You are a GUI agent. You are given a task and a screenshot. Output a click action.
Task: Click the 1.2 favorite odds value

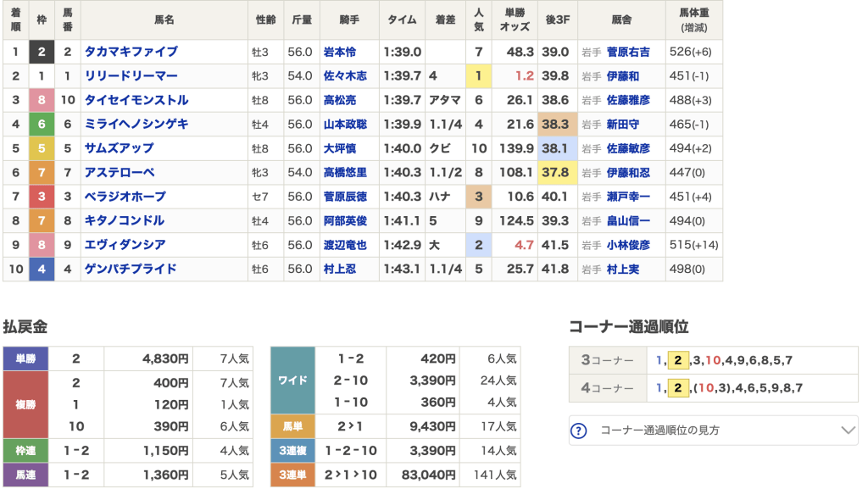524,75
